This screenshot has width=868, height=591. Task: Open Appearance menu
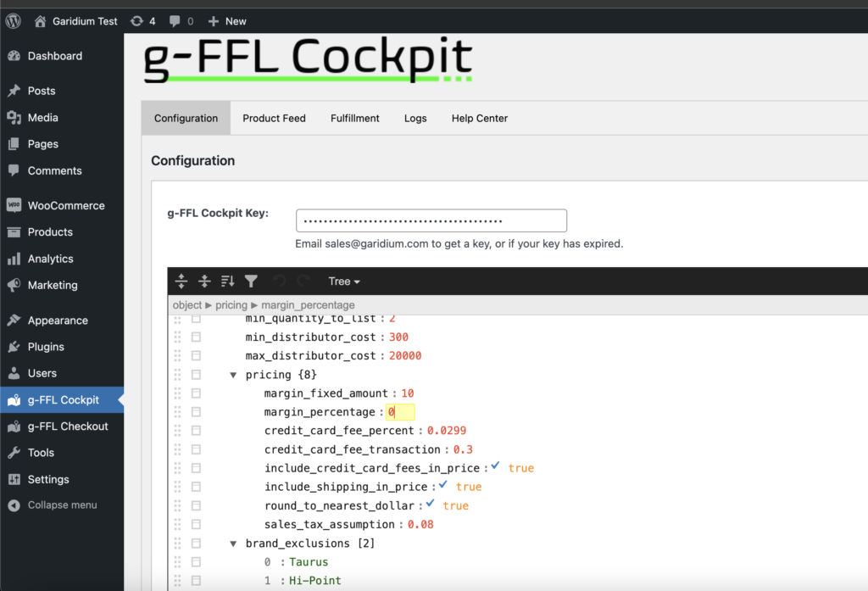[58, 321]
